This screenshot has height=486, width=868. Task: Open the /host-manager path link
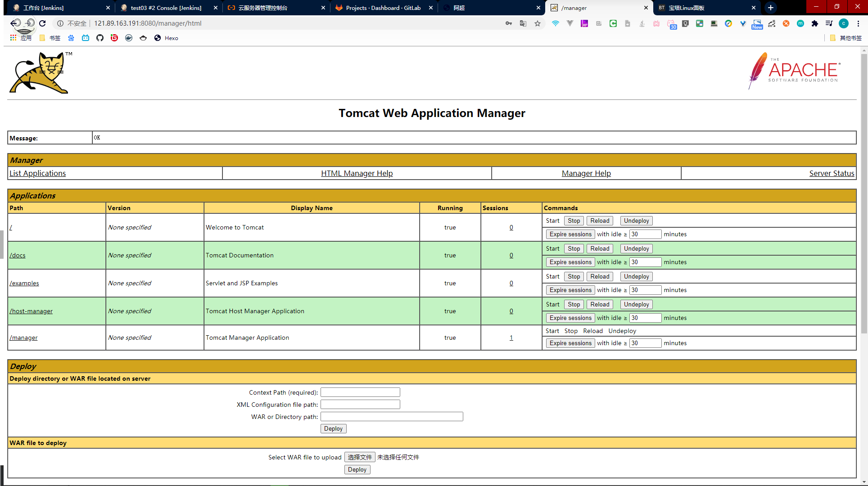[31, 311]
